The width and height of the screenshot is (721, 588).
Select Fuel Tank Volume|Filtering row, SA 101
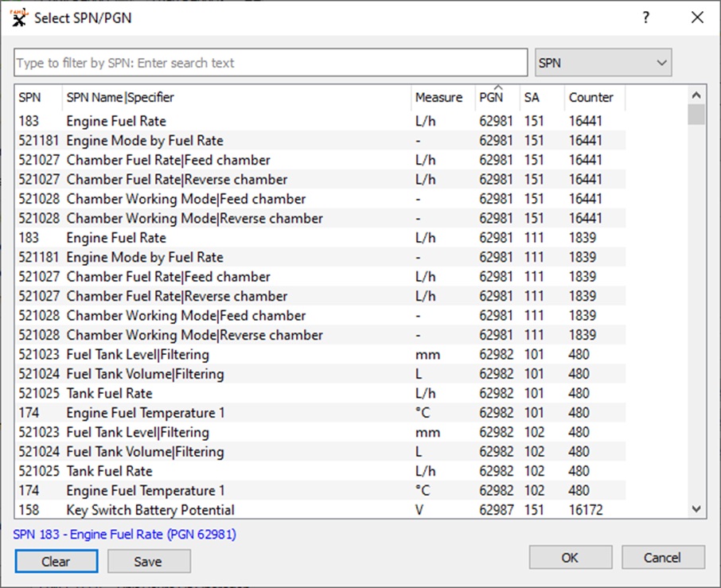[321, 374]
